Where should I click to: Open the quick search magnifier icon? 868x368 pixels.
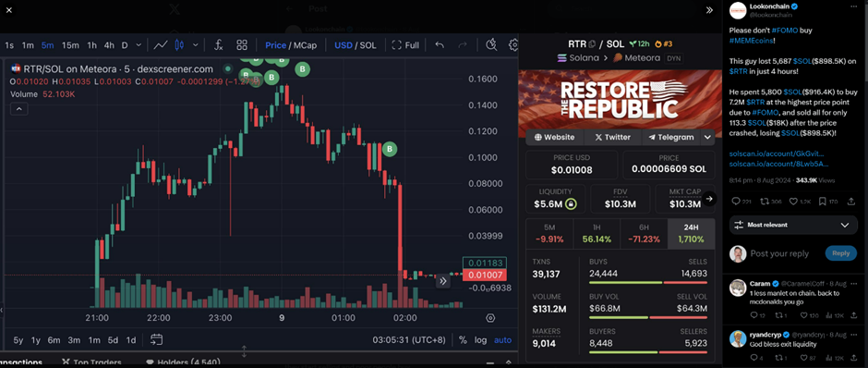[x=491, y=45]
